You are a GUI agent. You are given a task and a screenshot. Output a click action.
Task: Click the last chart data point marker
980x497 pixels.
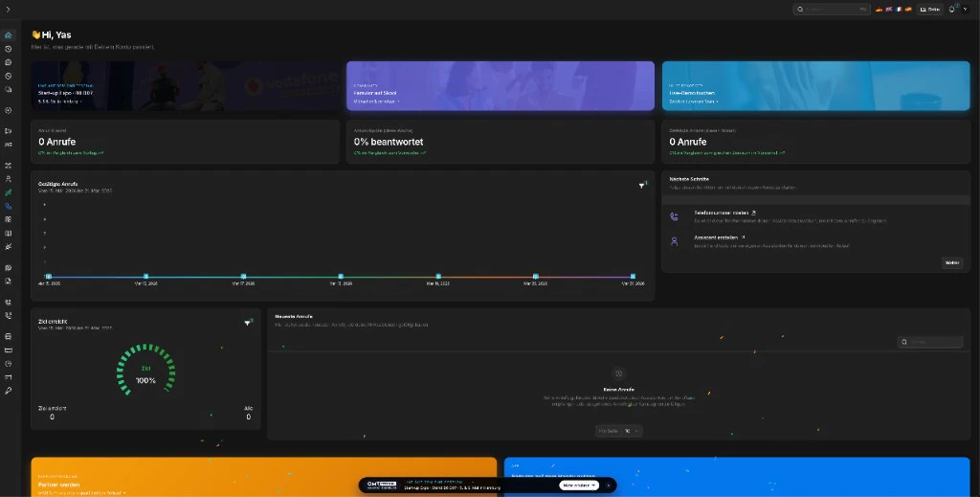click(633, 277)
